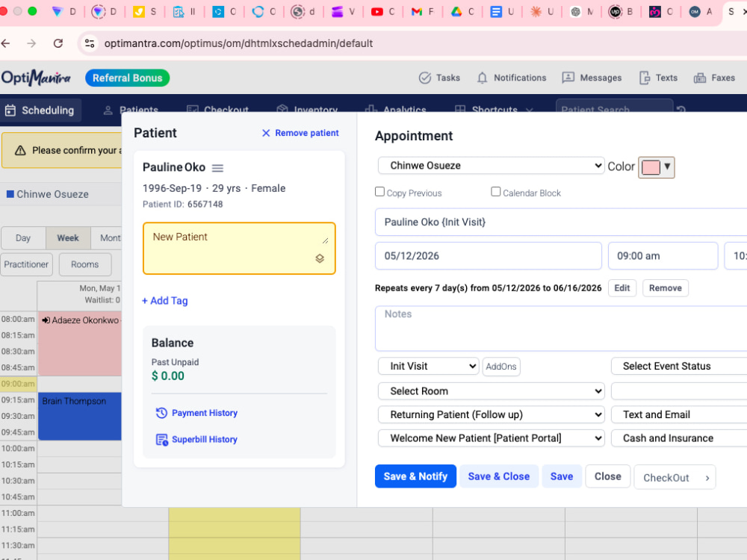Click the Save & Notify button
This screenshot has height=560, width=747.
(415, 476)
